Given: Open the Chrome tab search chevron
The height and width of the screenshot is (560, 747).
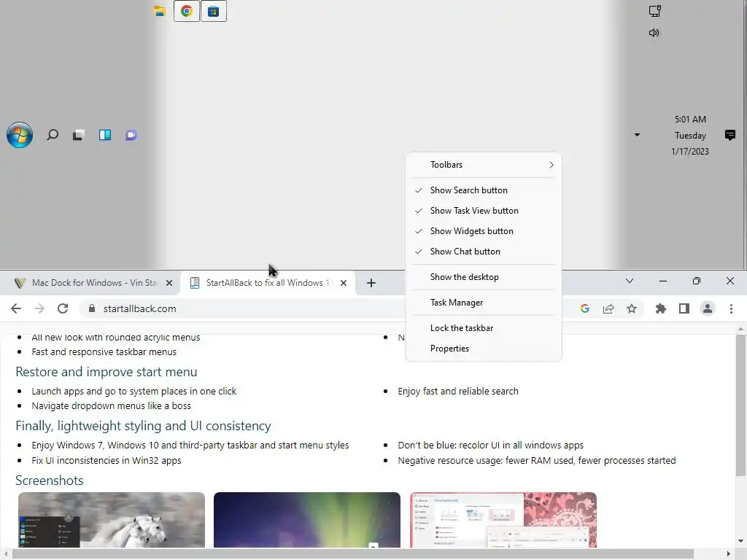Looking at the screenshot, I should (x=630, y=281).
